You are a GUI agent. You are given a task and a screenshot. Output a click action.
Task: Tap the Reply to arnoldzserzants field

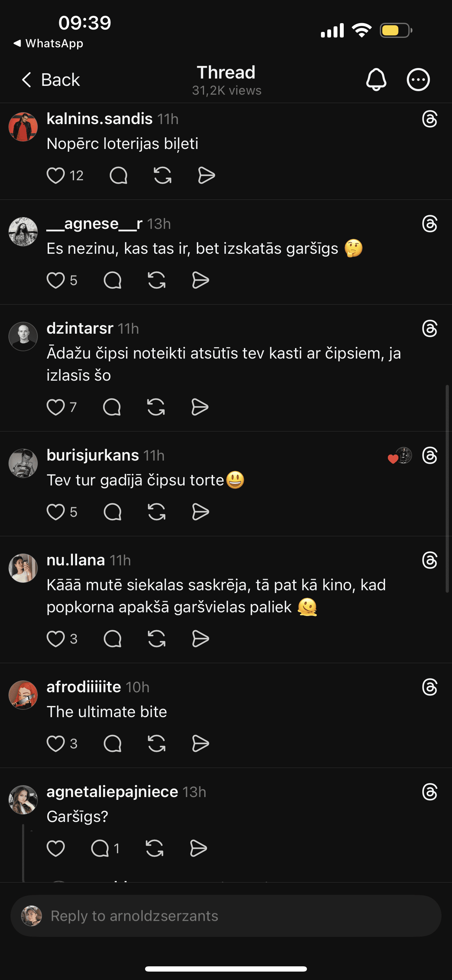click(226, 916)
